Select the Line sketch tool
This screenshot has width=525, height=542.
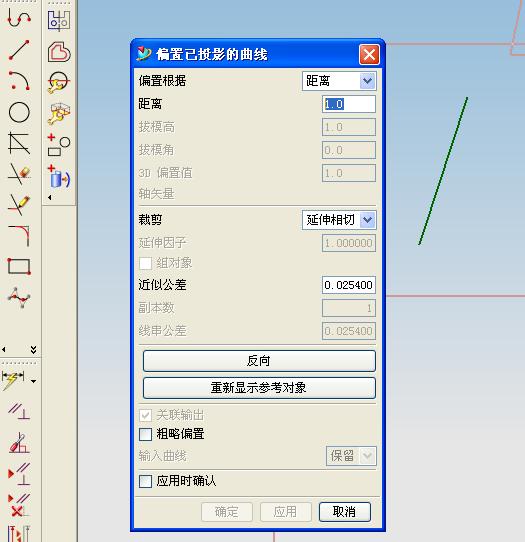tap(19, 50)
